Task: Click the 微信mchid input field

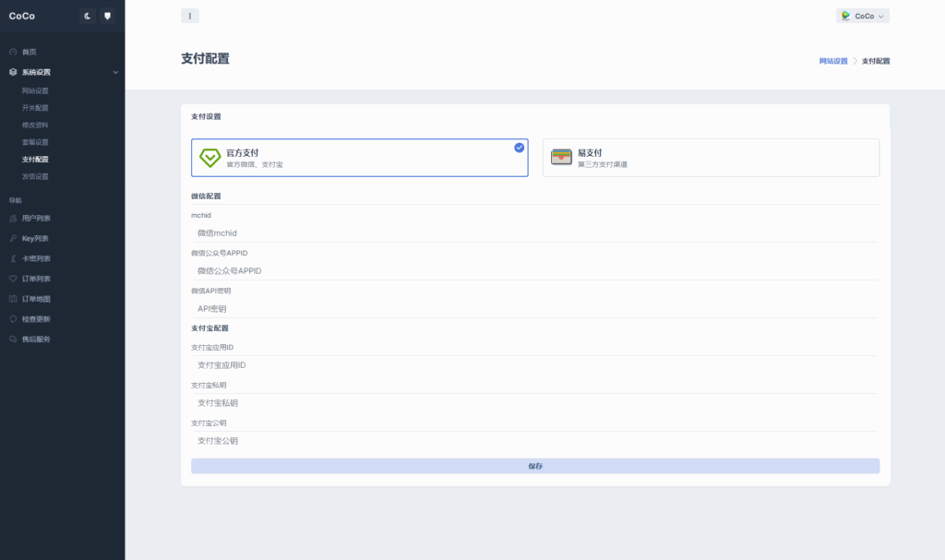Action: click(x=535, y=232)
